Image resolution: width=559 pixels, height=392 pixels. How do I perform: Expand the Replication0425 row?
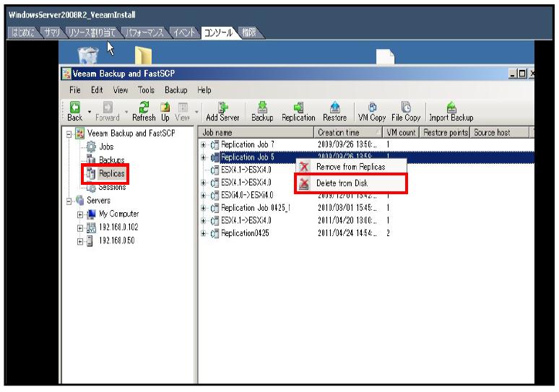point(203,234)
